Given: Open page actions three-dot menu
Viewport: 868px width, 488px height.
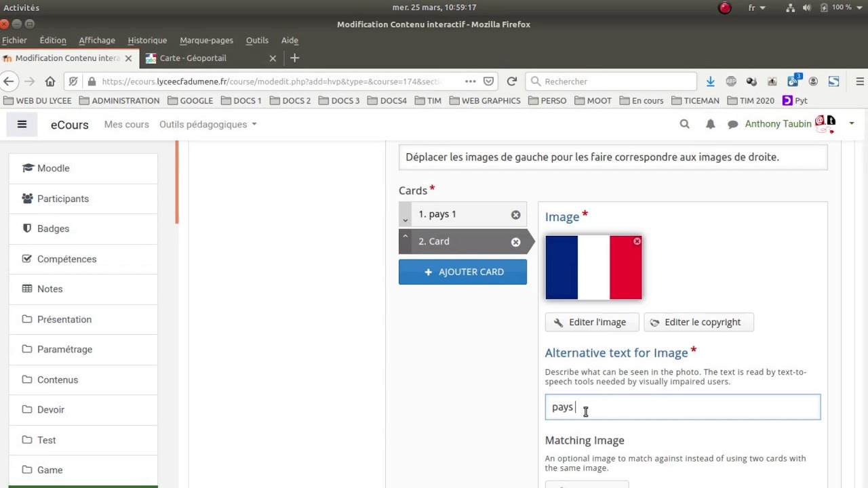Looking at the screenshot, I should [x=470, y=81].
